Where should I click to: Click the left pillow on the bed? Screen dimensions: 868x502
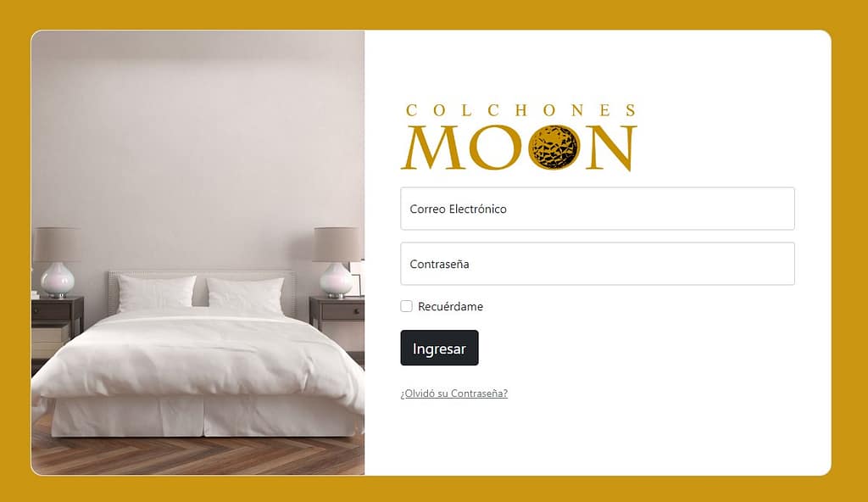[x=156, y=293]
